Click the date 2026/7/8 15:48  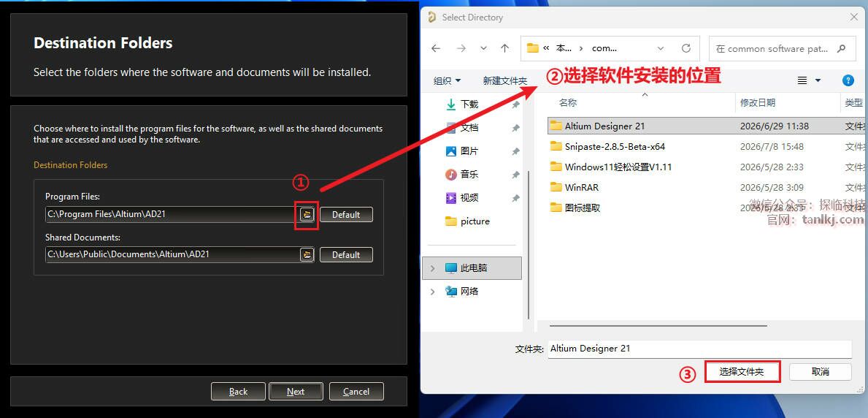click(x=772, y=146)
